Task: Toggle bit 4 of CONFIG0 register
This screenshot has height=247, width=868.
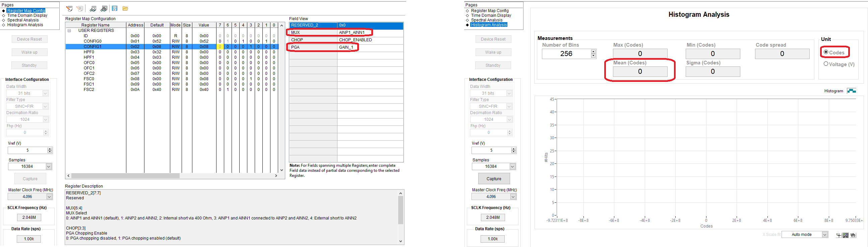Action: [x=243, y=41]
